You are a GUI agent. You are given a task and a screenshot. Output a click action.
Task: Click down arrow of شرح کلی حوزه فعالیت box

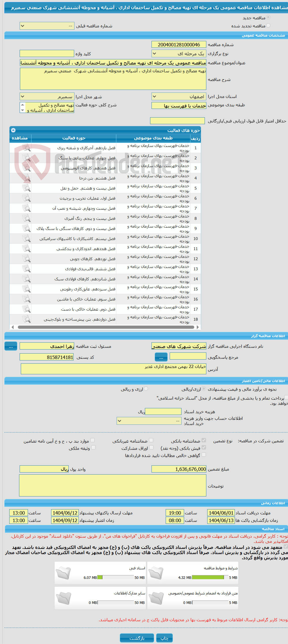pyautogui.click(x=23, y=110)
